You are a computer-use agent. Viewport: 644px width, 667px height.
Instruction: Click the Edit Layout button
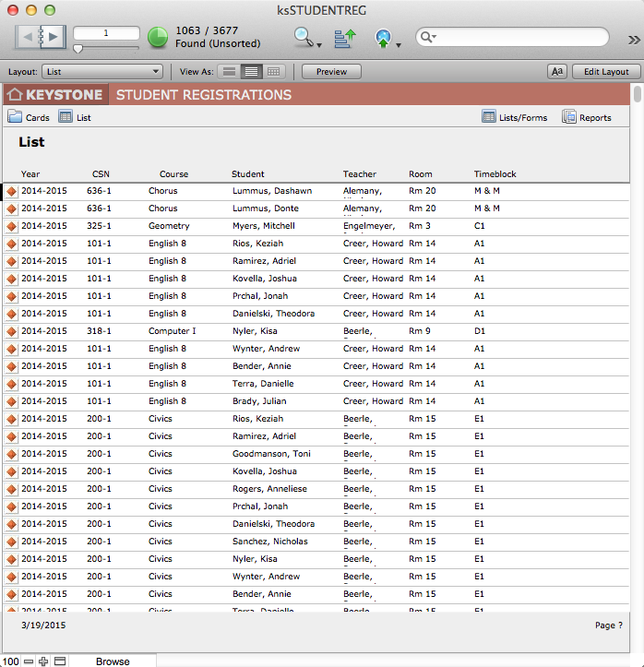click(x=606, y=71)
